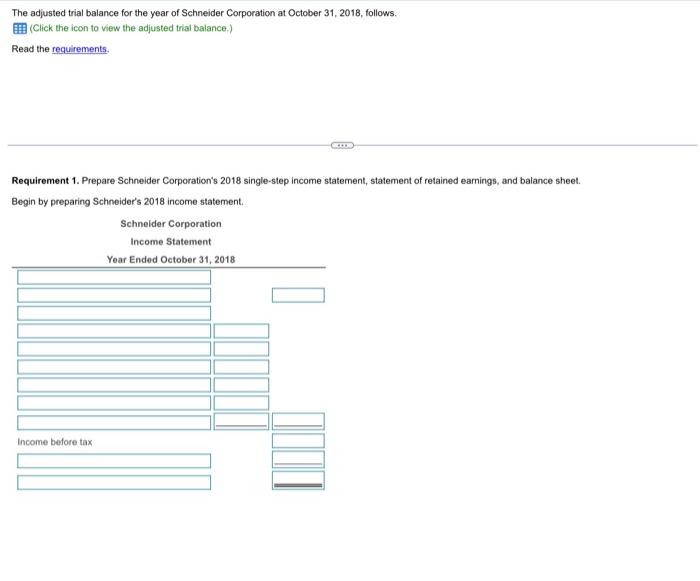700x581 pixels.
Task: Open the adjusted trial balance table icon
Action: point(20,28)
